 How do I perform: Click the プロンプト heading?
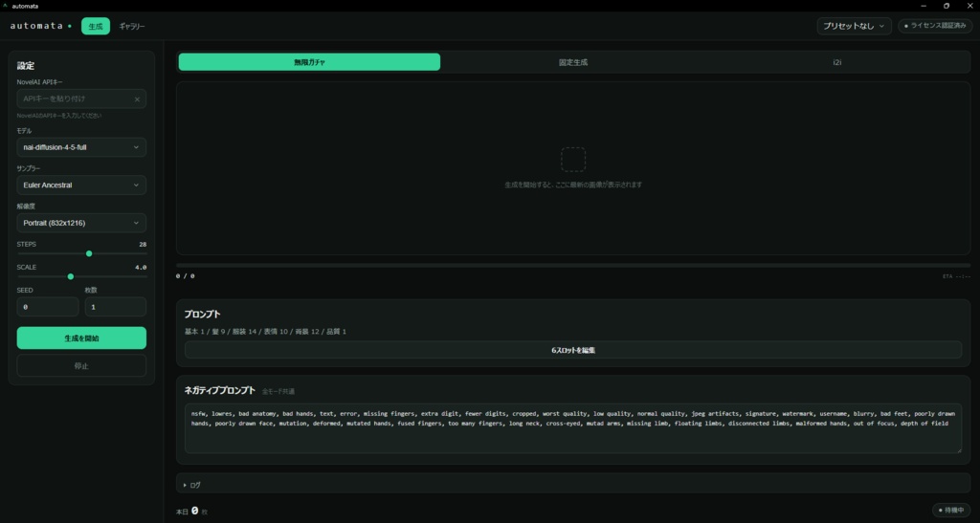(x=203, y=314)
